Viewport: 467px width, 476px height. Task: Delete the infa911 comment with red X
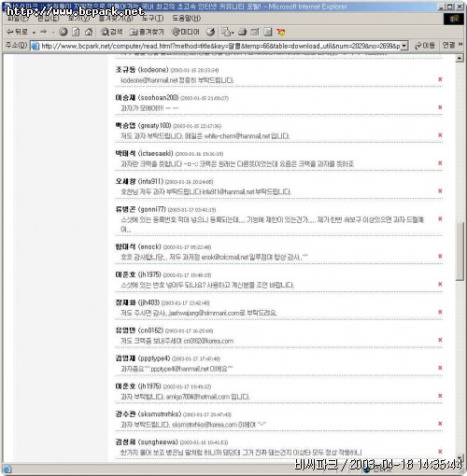pos(440,191)
